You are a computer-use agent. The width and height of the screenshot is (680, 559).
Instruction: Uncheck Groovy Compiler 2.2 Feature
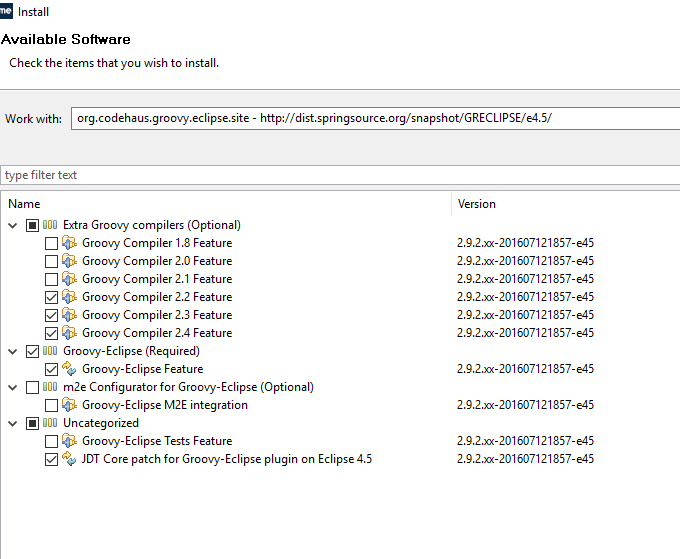coord(51,297)
